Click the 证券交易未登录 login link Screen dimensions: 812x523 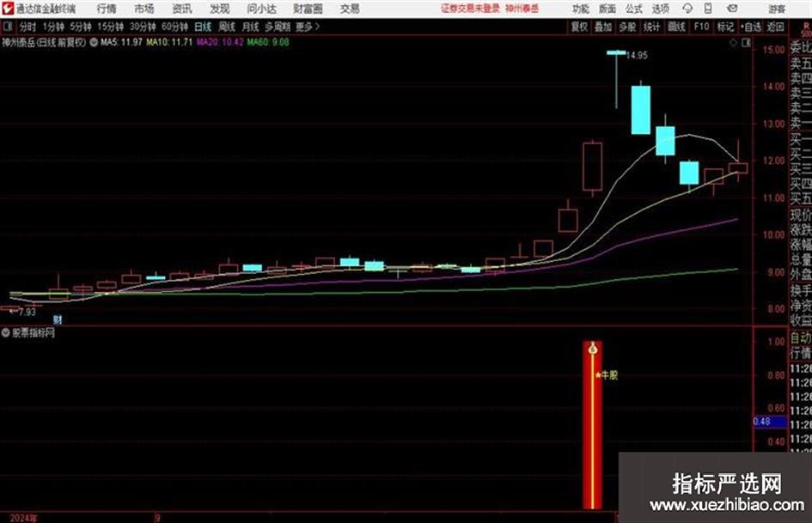(470, 9)
